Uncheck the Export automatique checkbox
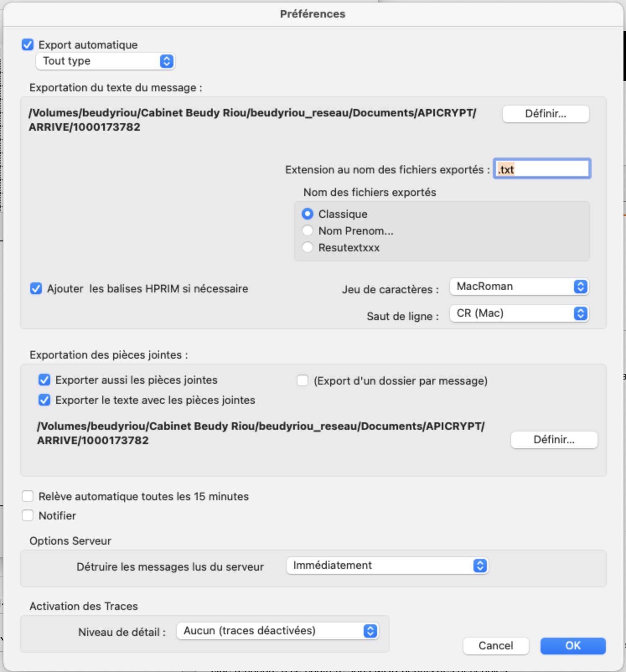 [x=28, y=44]
